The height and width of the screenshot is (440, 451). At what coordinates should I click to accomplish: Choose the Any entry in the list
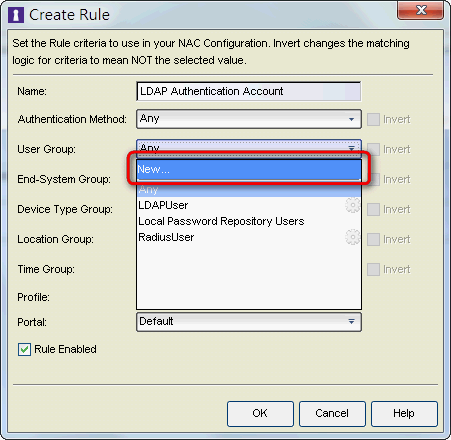point(249,189)
